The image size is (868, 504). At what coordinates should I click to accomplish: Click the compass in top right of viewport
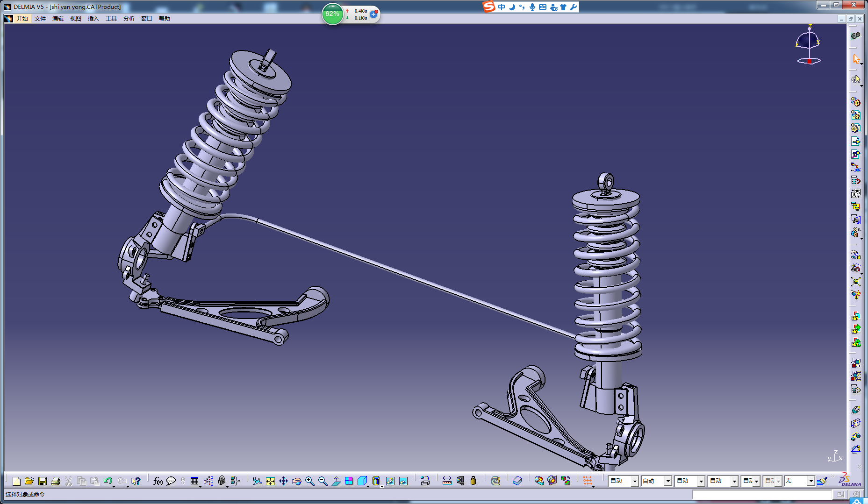(809, 45)
